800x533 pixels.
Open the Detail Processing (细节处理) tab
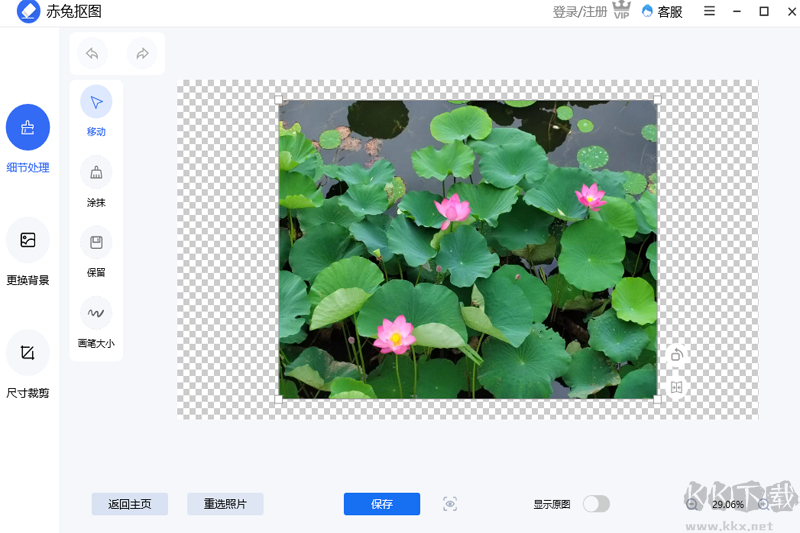[28, 127]
